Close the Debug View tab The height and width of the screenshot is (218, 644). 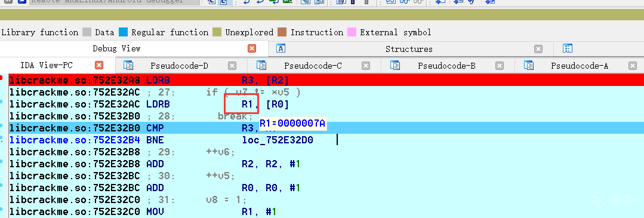tap(252, 48)
